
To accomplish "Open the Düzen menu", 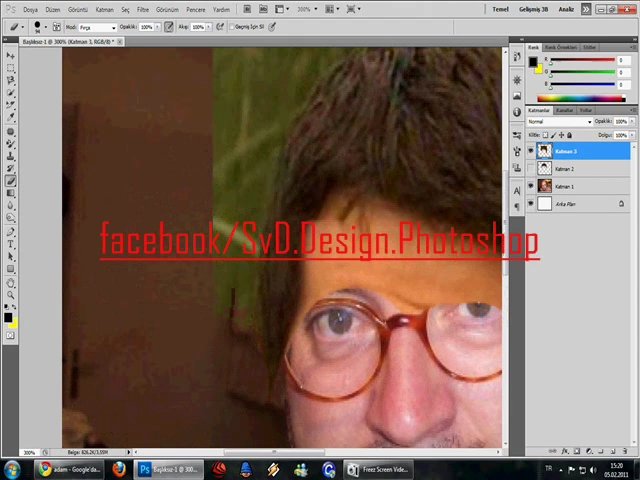I will coord(52,9).
